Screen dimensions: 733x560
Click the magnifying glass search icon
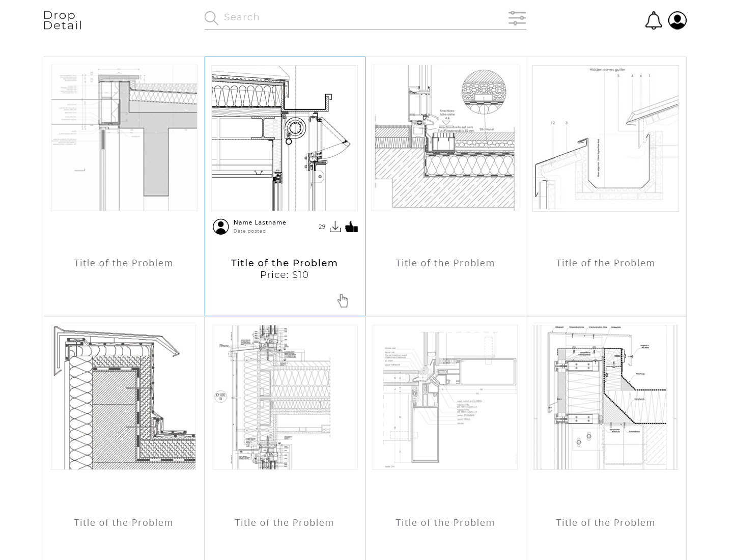point(211,18)
